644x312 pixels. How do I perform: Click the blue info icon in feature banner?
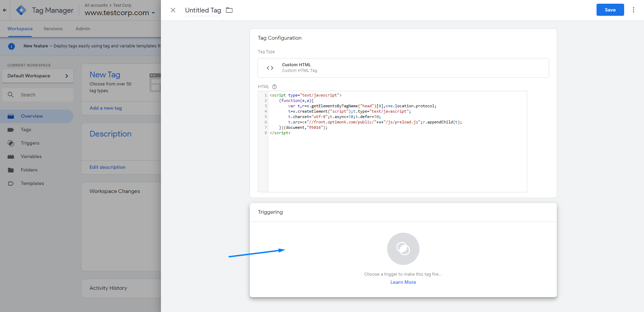11,46
